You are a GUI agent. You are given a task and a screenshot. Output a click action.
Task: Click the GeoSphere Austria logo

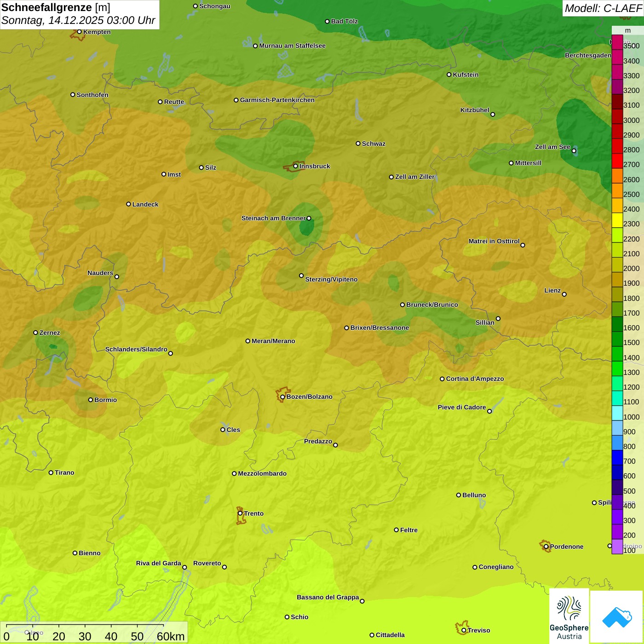(569, 616)
